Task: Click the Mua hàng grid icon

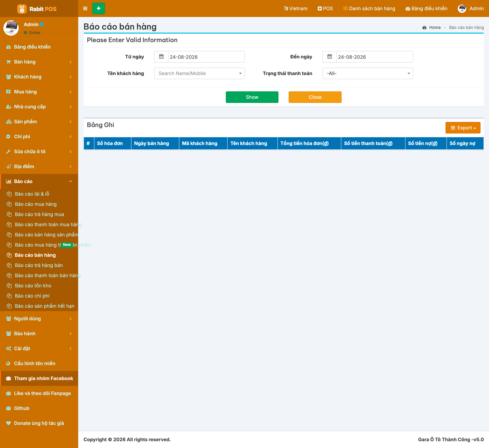Action: point(8,92)
